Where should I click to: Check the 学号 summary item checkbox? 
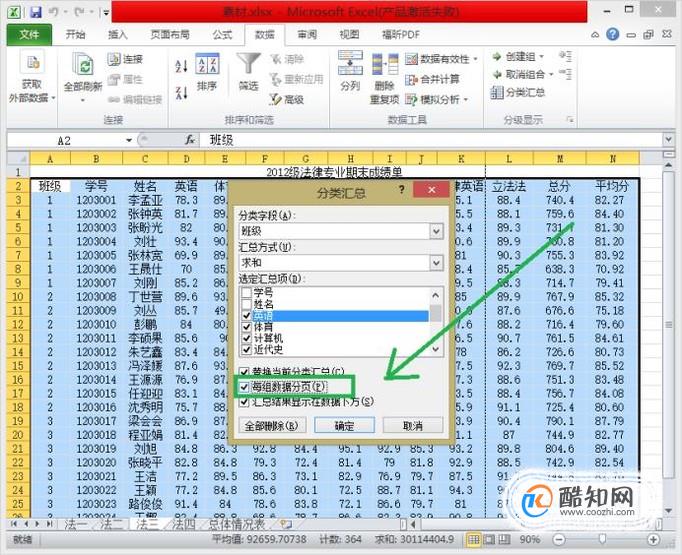247,292
